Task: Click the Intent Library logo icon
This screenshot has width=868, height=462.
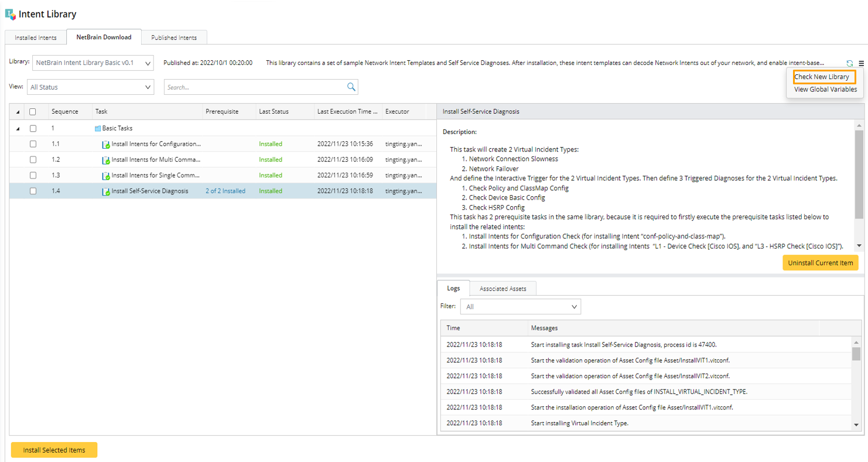Action: pos(11,14)
